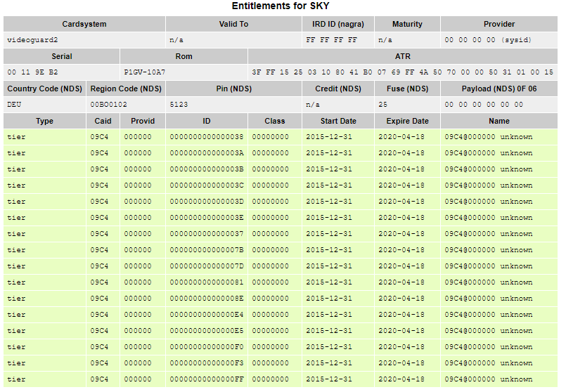Click the Provid column header
Image resolution: width=566 pixels, height=392 pixels.
pos(143,121)
